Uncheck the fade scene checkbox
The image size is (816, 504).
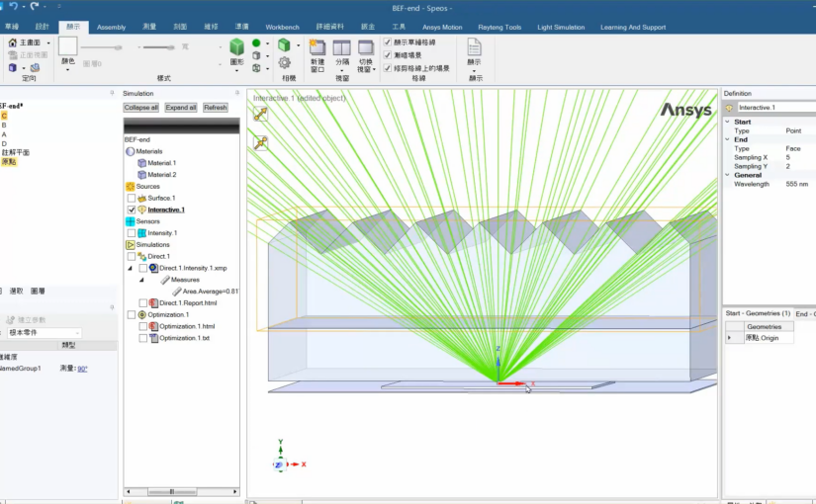pos(387,54)
